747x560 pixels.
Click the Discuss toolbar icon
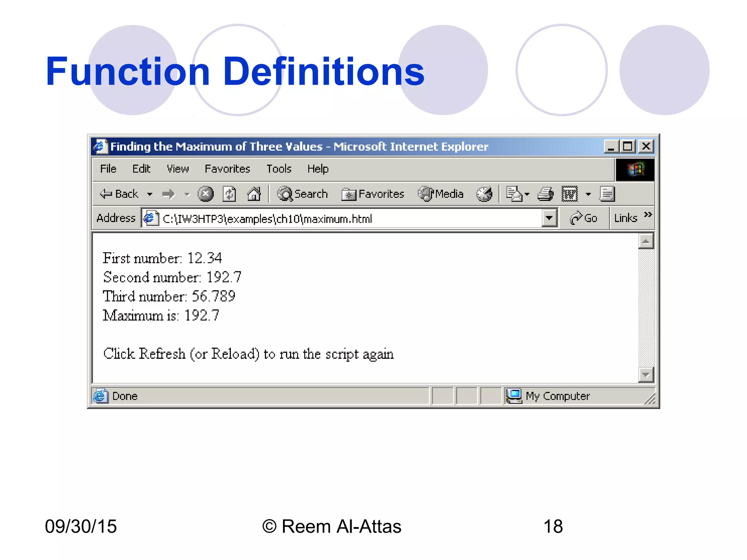[x=607, y=194]
